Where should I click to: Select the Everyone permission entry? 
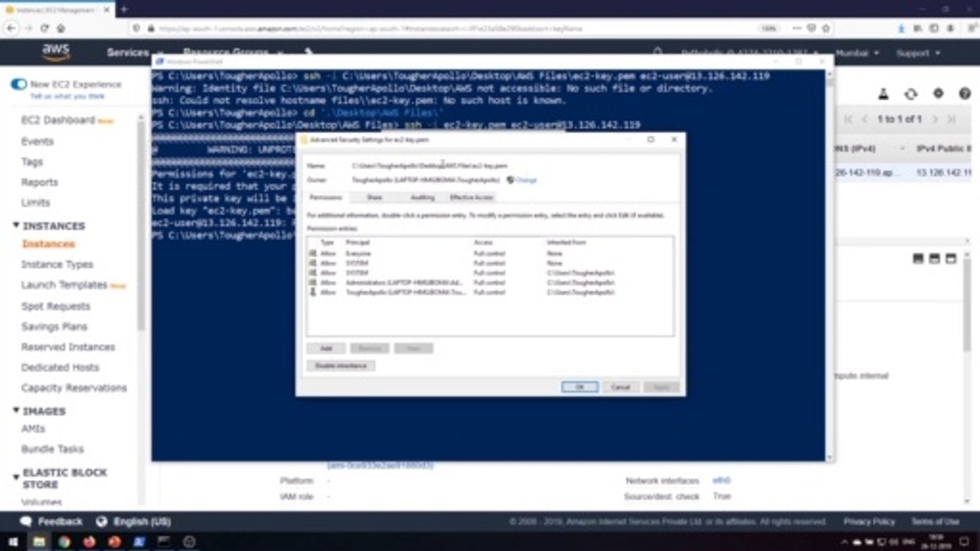pos(490,253)
